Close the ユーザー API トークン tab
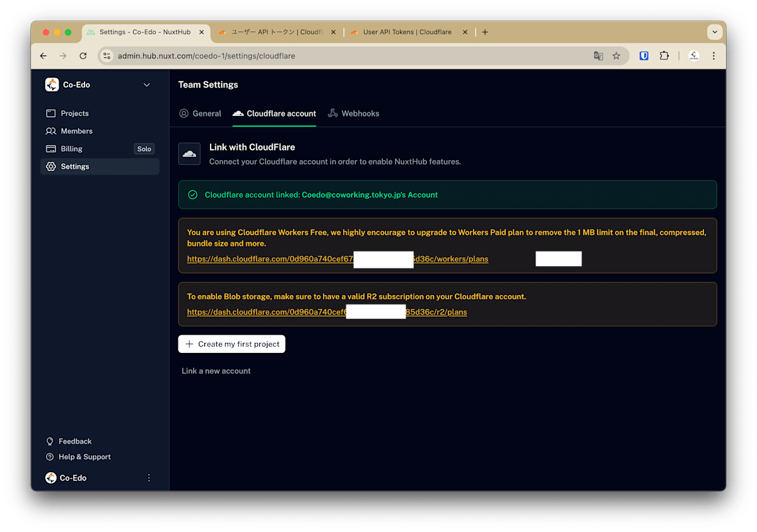Viewport: 757px width, 532px height. 333,32
